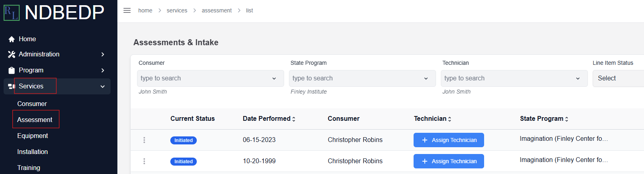Screen dimensions: 644x174
Task: Click Initiated status badge for 10-20-1999
Action: tap(184, 162)
